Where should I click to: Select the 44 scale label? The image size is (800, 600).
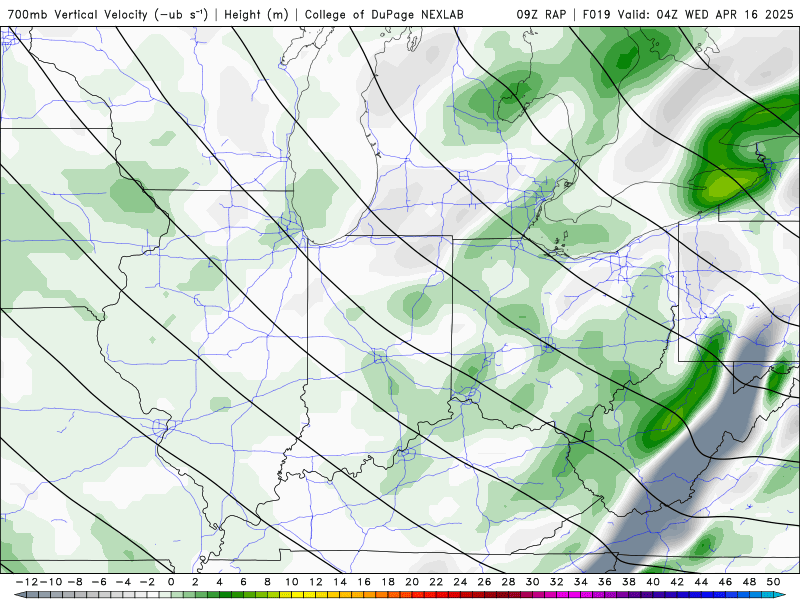701,582
